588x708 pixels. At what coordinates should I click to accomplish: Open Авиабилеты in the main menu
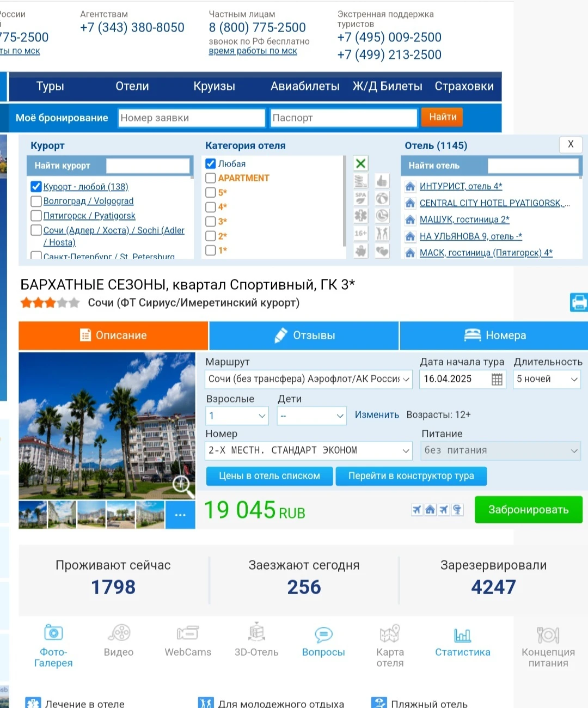click(x=305, y=87)
